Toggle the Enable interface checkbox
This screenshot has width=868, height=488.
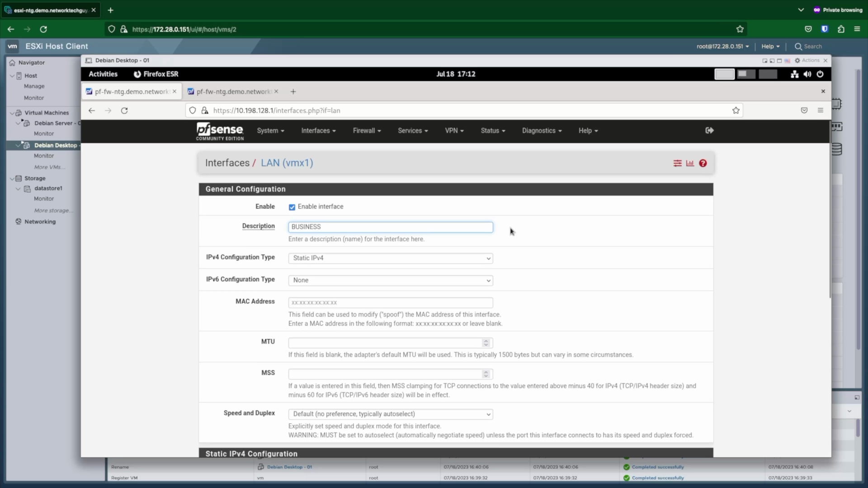[x=292, y=207]
